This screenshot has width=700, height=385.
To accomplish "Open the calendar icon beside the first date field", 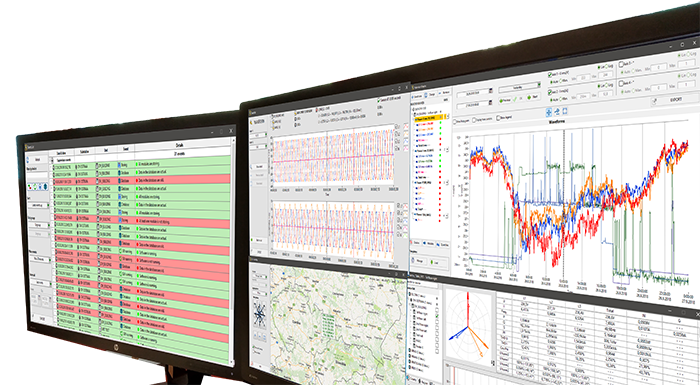I will (491, 90).
